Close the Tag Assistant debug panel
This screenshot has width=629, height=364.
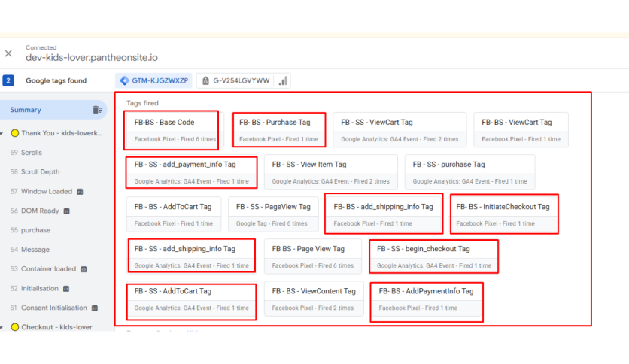pyautogui.click(x=8, y=53)
